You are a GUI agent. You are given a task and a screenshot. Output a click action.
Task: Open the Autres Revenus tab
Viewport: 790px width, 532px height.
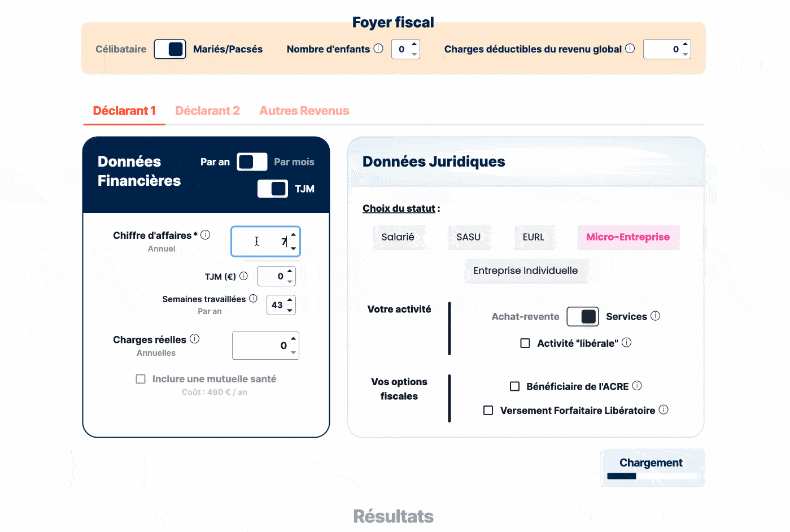[x=304, y=110]
